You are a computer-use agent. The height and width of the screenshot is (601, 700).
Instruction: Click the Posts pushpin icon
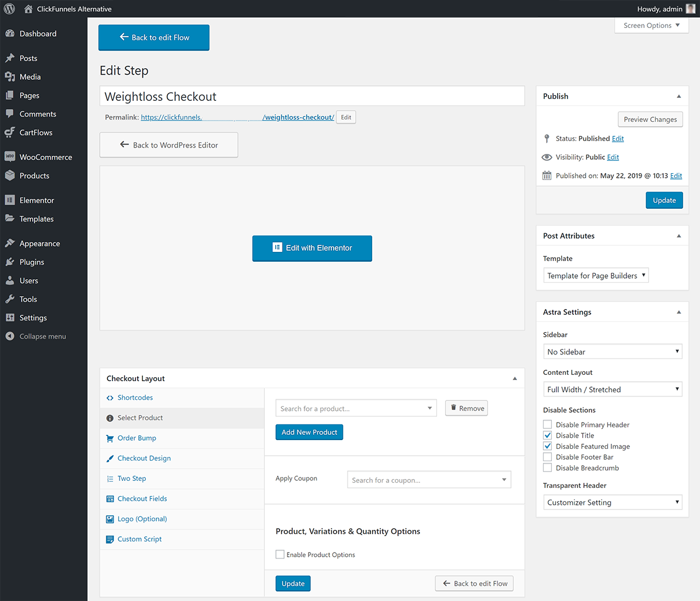pos(10,58)
